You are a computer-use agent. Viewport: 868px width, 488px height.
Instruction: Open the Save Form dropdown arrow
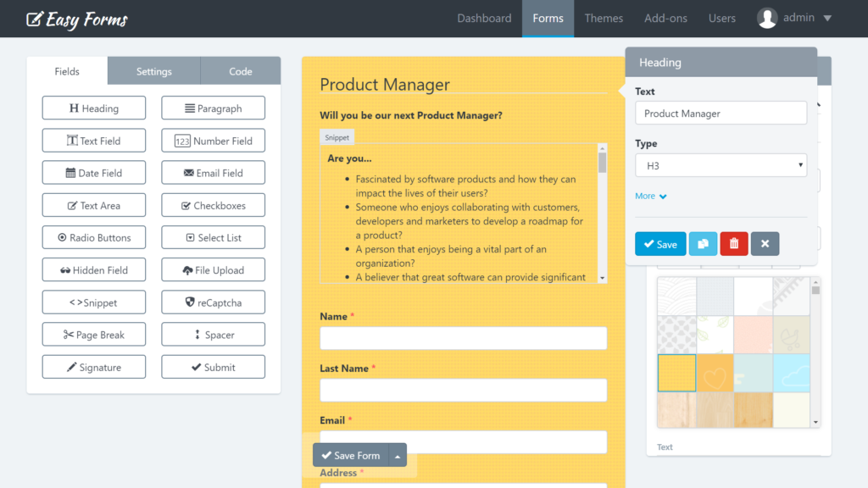pos(397,455)
